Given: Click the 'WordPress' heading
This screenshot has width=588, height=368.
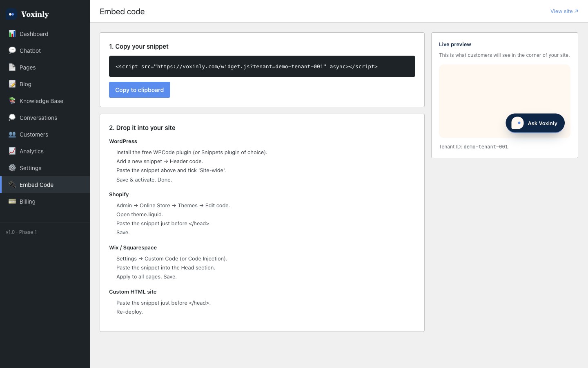Looking at the screenshot, I should 123,141.
